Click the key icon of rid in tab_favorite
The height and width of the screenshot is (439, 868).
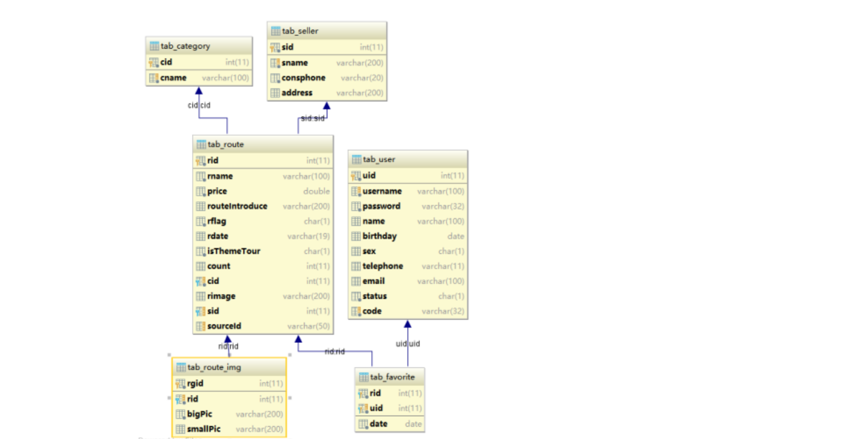[363, 393]
